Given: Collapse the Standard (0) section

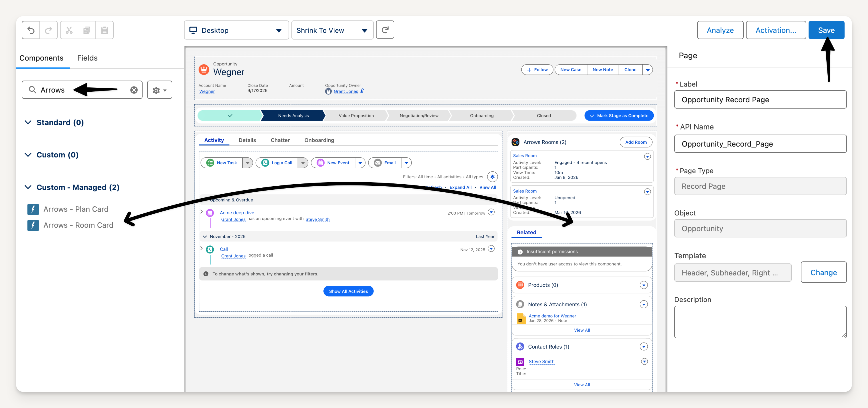Looking at the screenshot, I should tap(28, 123).
